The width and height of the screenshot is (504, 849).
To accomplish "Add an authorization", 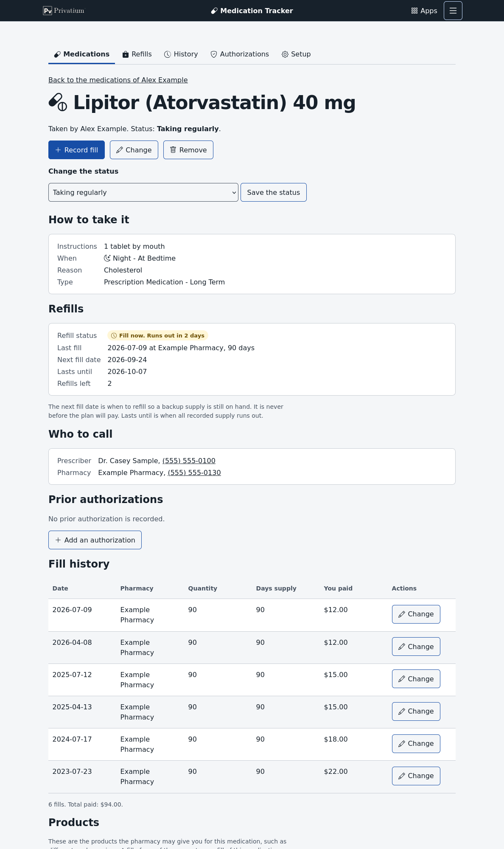I will click(95, 540).
